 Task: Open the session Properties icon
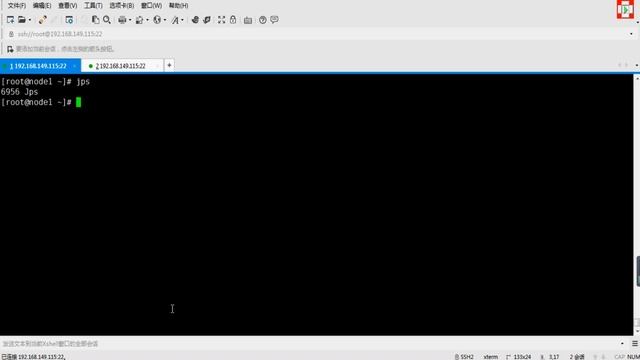[x=69, y=20]
